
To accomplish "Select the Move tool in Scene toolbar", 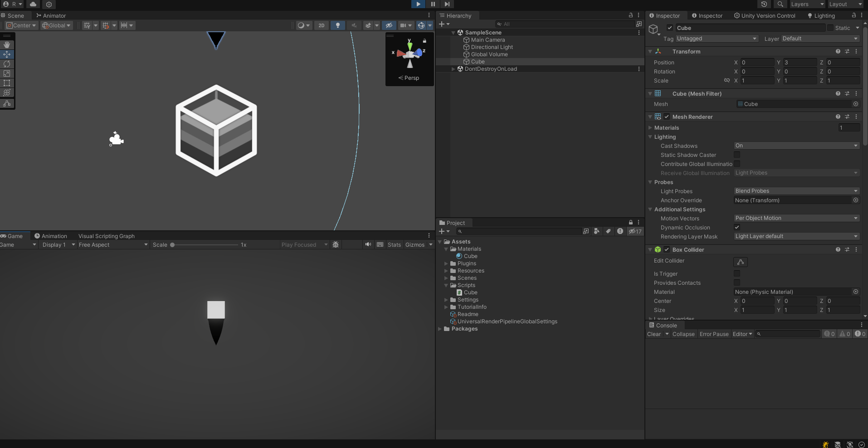I will [7, 54].
